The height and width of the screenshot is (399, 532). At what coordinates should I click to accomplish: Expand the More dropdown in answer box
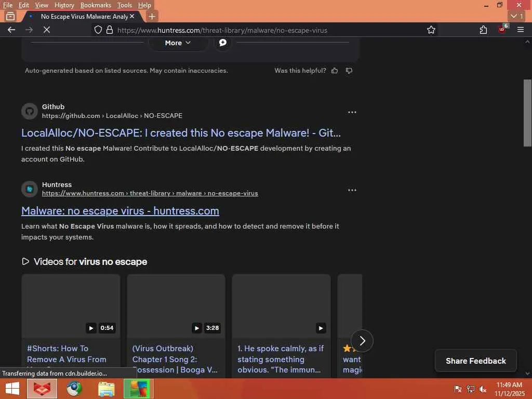tap(178, 43)
